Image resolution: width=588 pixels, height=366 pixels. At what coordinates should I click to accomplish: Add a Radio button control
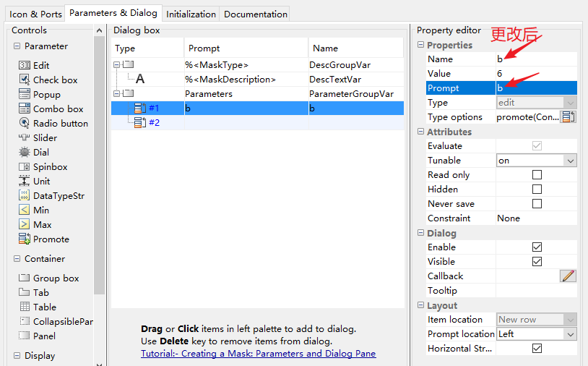pos(53,123)
